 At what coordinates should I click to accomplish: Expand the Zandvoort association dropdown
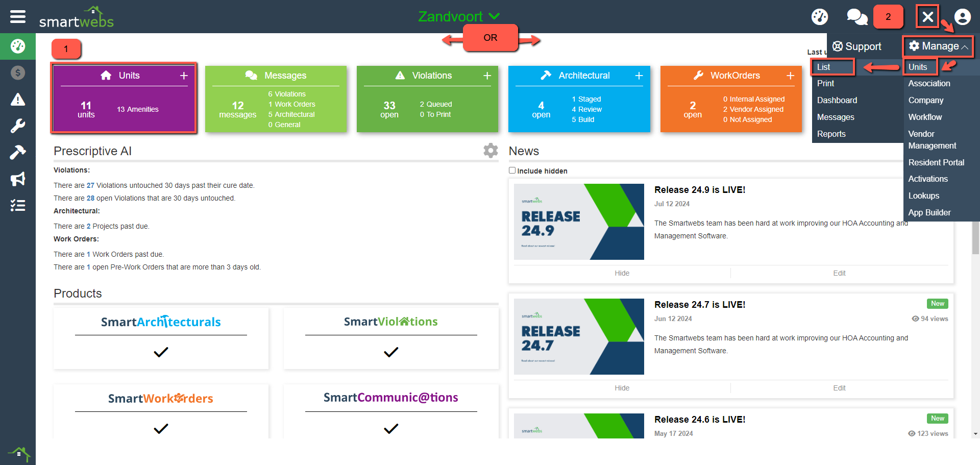click(458, 16)
